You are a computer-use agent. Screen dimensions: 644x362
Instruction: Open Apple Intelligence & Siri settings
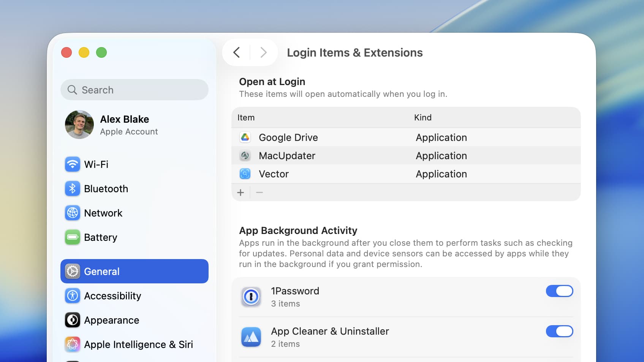click(139, 344)
